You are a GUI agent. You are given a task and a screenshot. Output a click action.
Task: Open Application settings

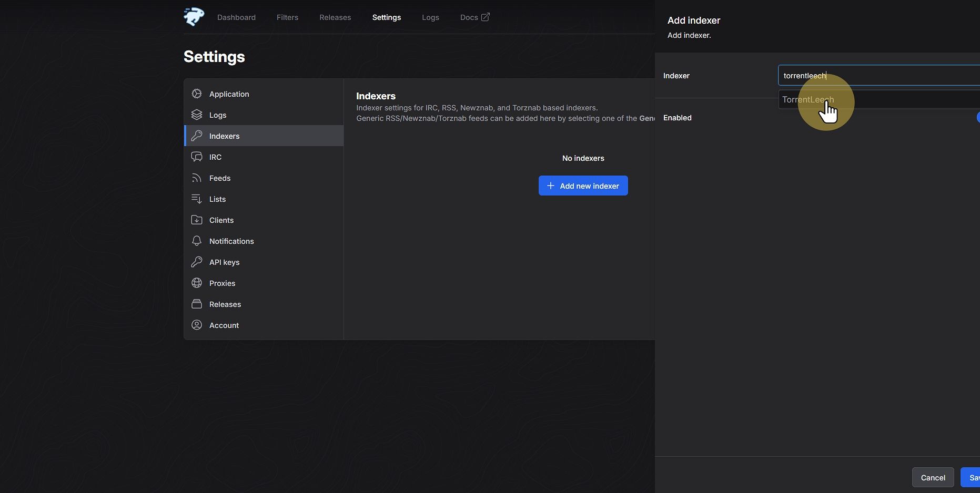[x=264, y=94]
